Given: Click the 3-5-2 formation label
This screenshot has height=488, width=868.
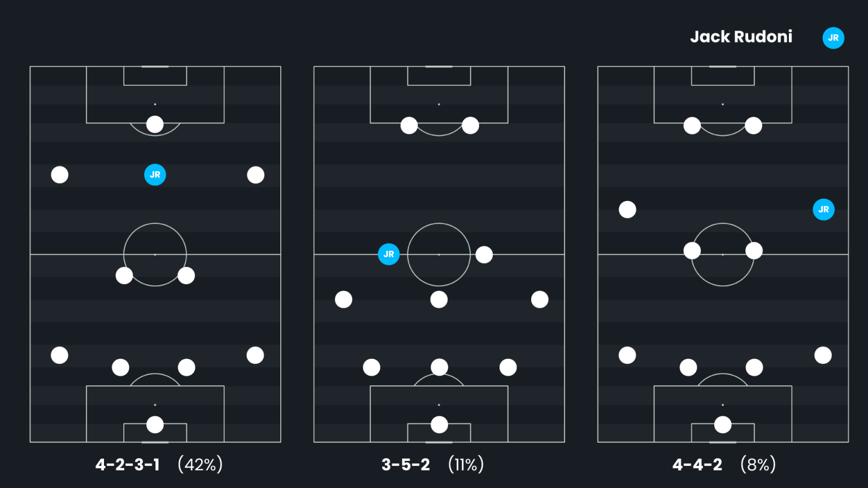Looking at the screenshot, I should (x=406, y=465).
